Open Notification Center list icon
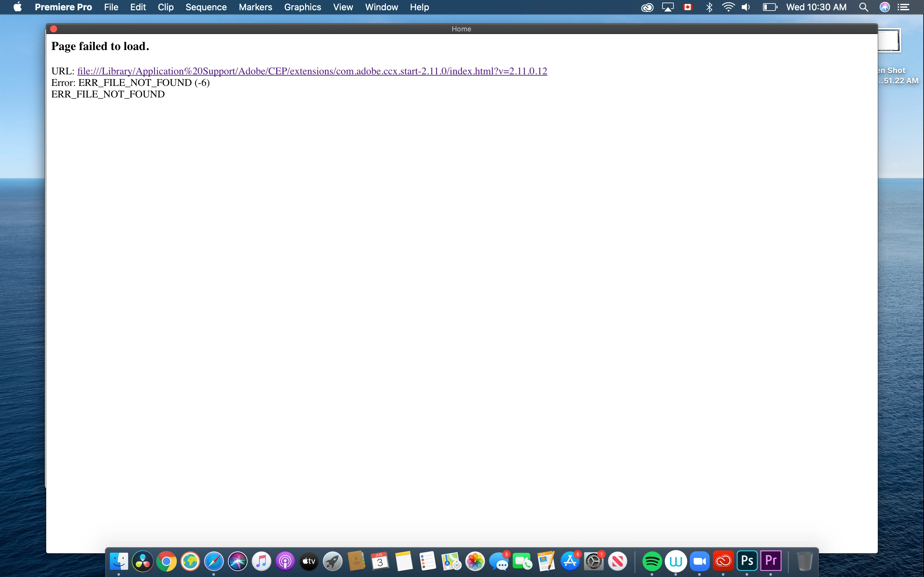Viewport: 924px width, 577px height. click(903, 7)
